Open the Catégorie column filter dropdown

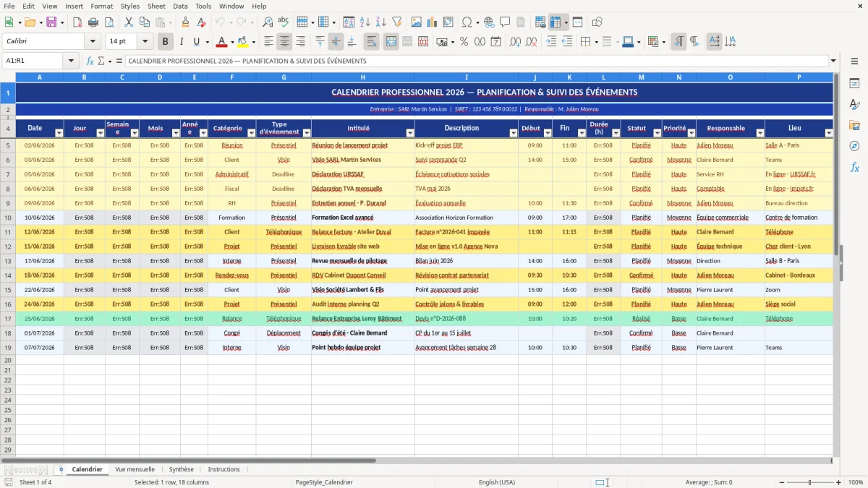click(x=250, y=133)
